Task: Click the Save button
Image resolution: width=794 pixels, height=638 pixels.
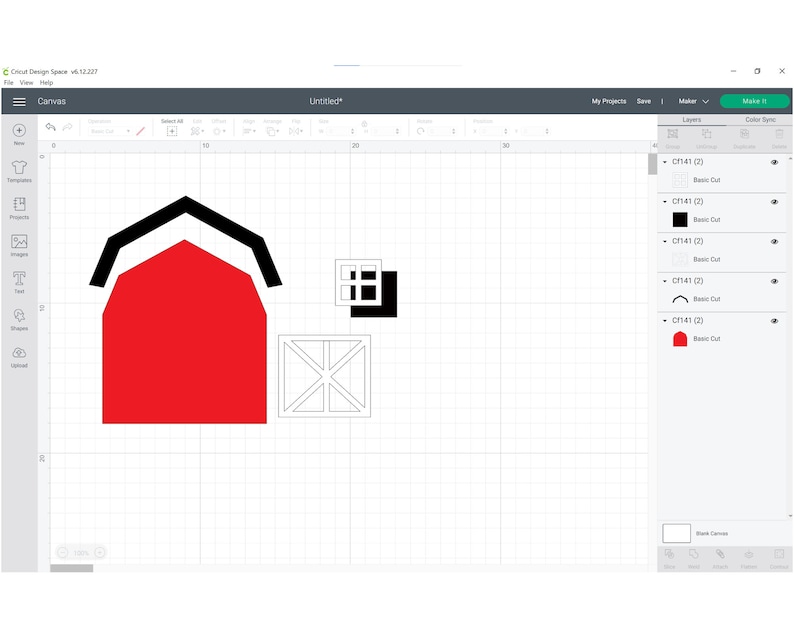Action: [x=644, y=101]
